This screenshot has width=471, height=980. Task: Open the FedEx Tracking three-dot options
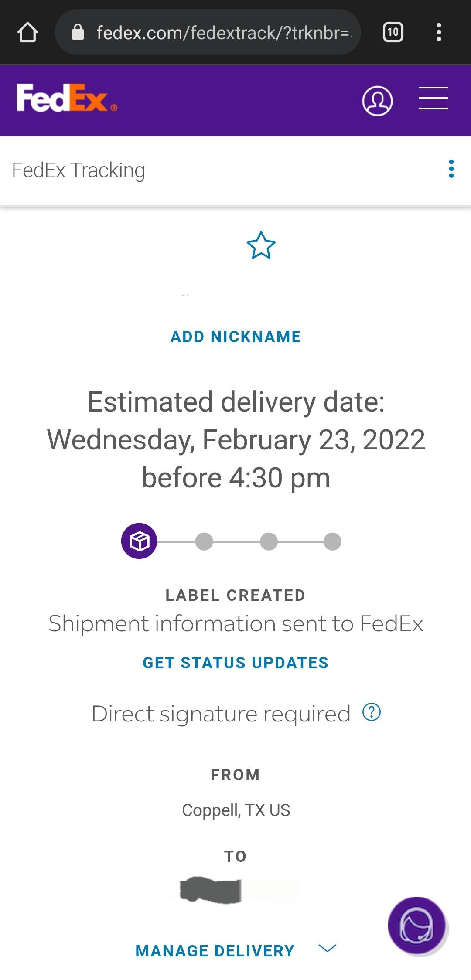pyautogui.click(x=451, y=169)
